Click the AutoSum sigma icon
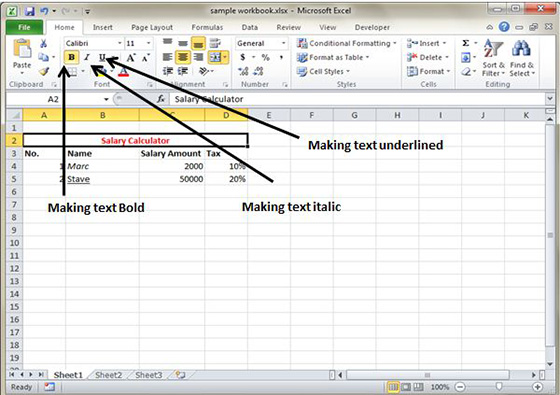 coord(465,43)
